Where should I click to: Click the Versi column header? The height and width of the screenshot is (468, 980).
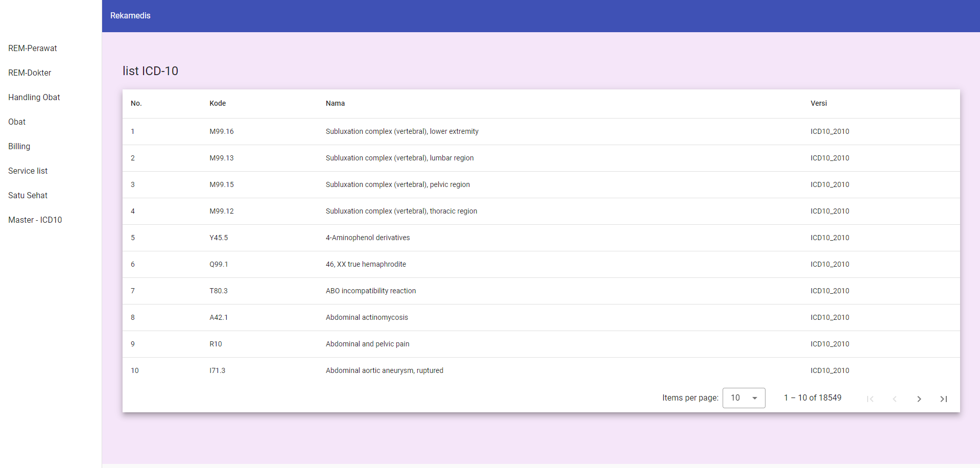click(x=819, y=103)
